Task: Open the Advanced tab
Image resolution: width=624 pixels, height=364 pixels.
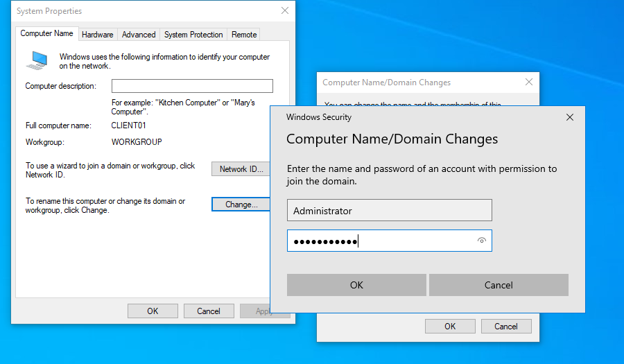Action: (x=139, y=35)
